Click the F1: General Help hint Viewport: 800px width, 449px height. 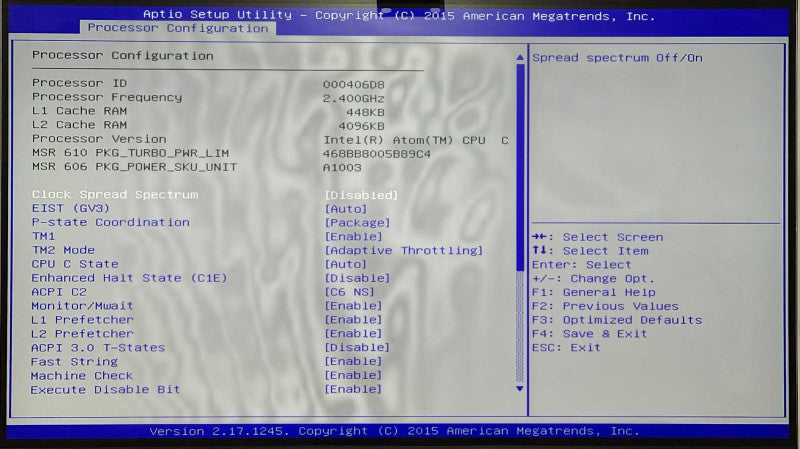593,292
